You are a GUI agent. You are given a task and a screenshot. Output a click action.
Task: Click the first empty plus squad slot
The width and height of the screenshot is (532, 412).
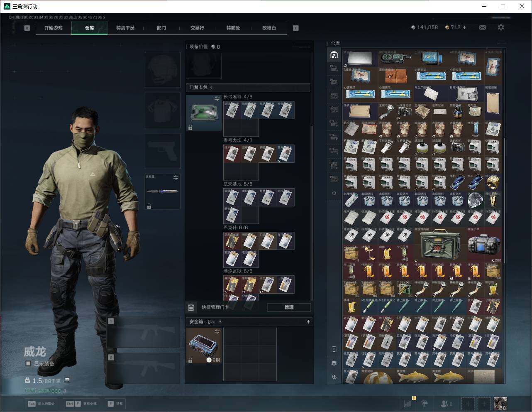tap(468, 404)
